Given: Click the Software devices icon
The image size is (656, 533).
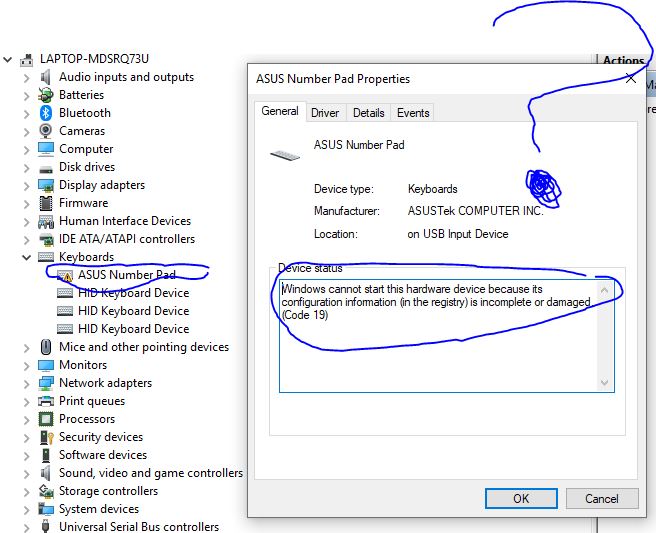Looking at the screenshot, I should (x=46, y=455).
